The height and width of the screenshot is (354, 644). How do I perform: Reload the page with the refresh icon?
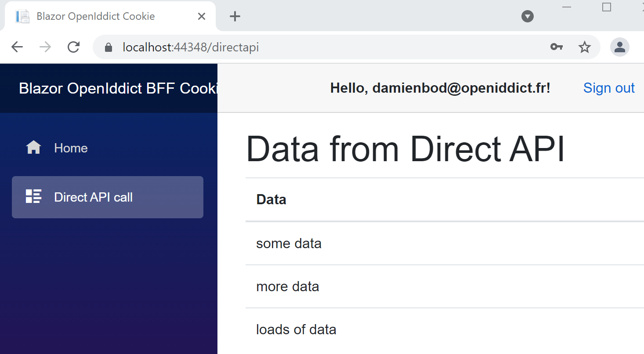(x=73, y=47)
